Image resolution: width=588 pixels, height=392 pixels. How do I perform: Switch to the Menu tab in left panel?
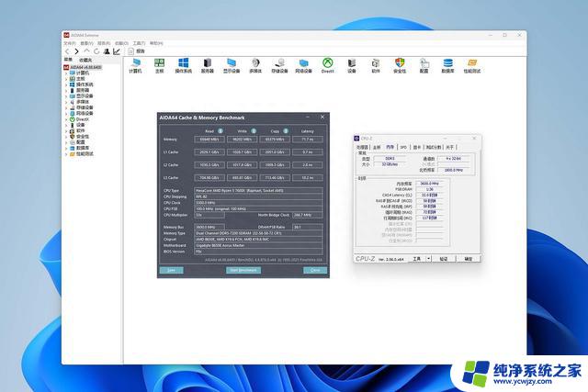point(68,60)
